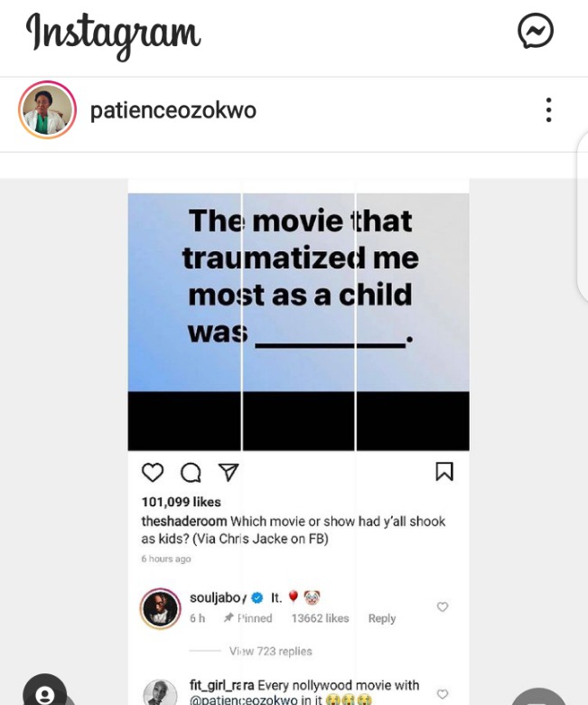Like souljaboy's comment with the small heart
Viewport: 588px width, 705px height.
[443, 607]
